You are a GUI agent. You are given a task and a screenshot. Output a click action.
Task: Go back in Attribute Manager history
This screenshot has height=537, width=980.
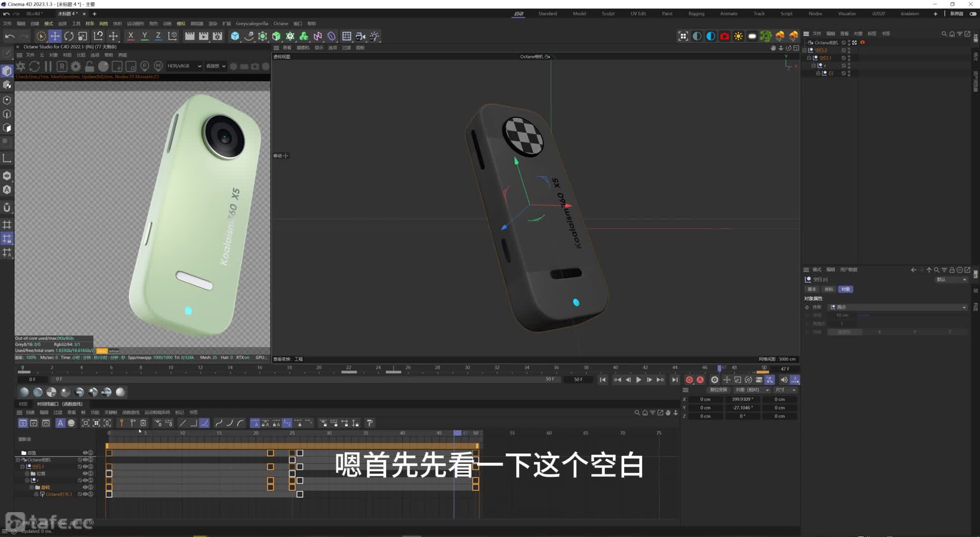pyautogui.click(x=913, y=270)
